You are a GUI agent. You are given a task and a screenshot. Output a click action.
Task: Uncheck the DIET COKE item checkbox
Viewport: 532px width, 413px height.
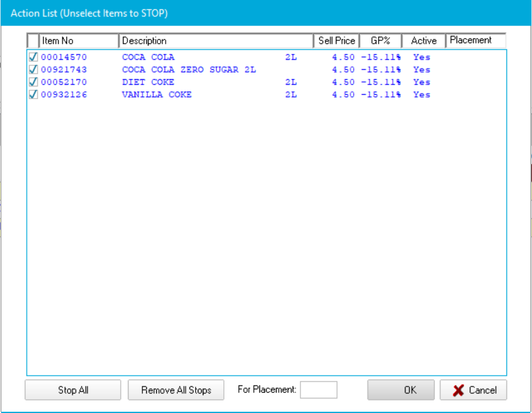click(33, 82)
